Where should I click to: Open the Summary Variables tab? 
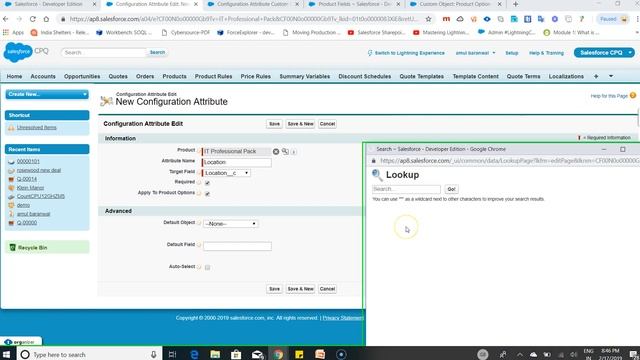pos(304,76)
